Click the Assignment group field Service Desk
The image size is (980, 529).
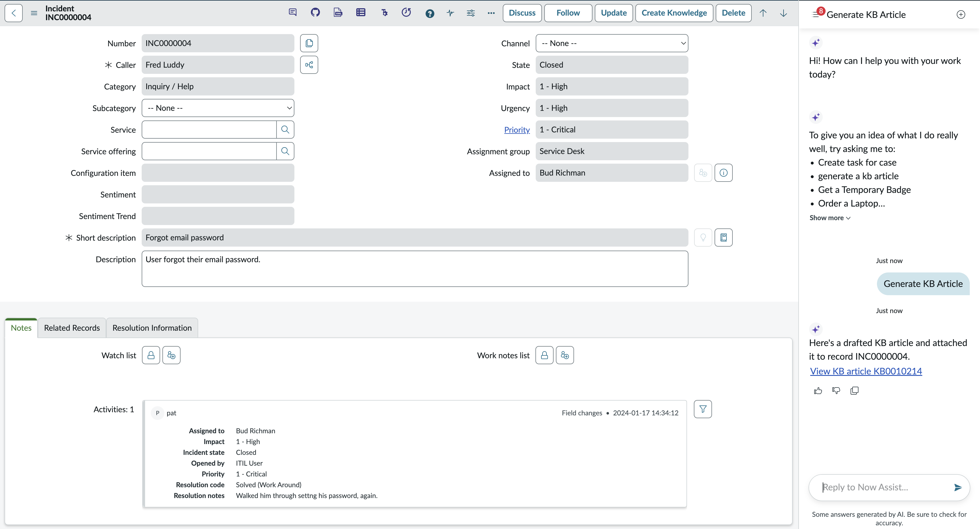pyautogui.click(x=612, y=151)
